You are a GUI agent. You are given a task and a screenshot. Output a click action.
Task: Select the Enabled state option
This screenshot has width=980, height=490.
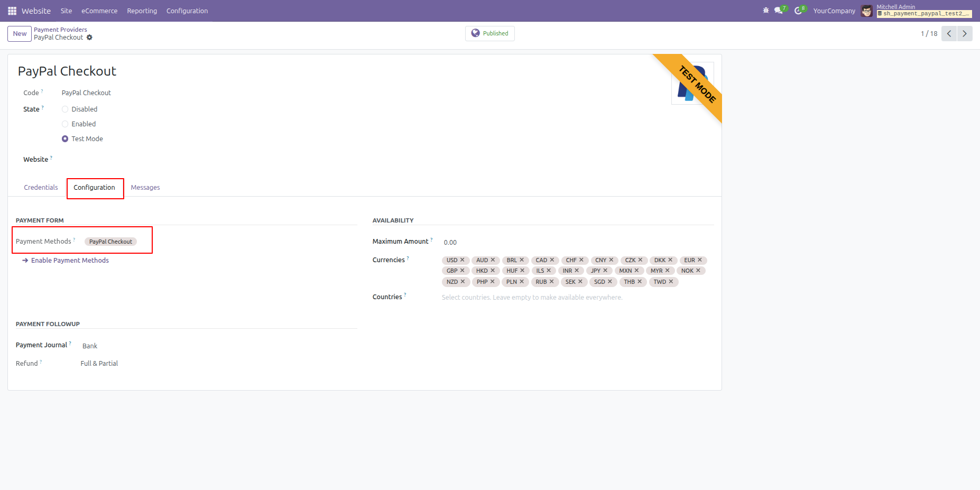coord(65,124)
